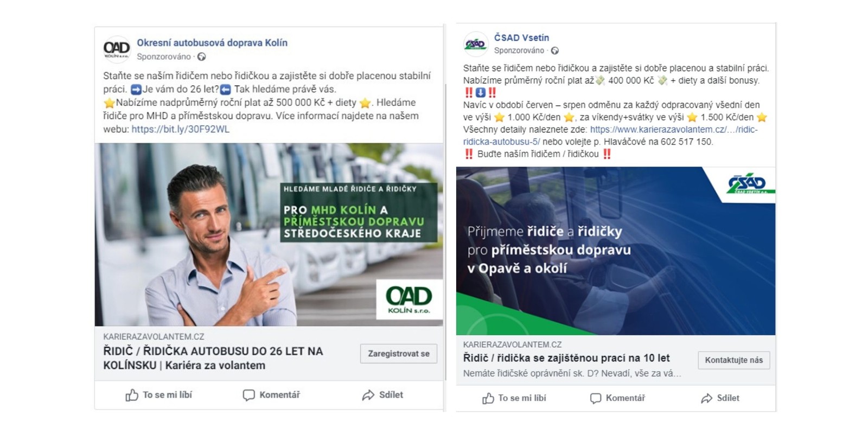Viewport: 868px width, 434px height.
Task: Open comments on the OAD Kolín post
Action: point(271,395)
